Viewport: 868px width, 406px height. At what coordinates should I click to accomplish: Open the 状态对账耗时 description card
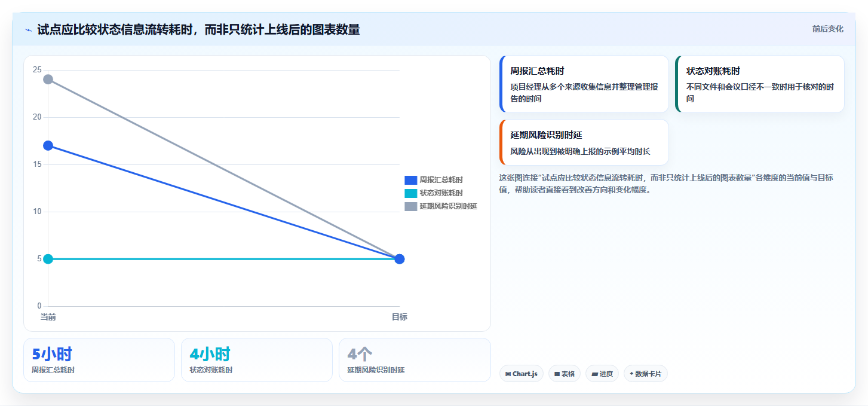[760, 84]
